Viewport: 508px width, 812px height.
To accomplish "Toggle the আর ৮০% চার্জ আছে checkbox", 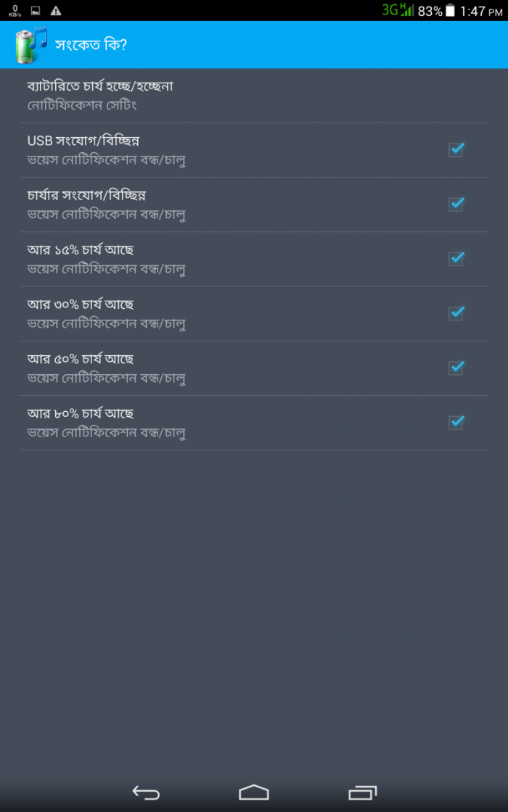I will 456,422.
